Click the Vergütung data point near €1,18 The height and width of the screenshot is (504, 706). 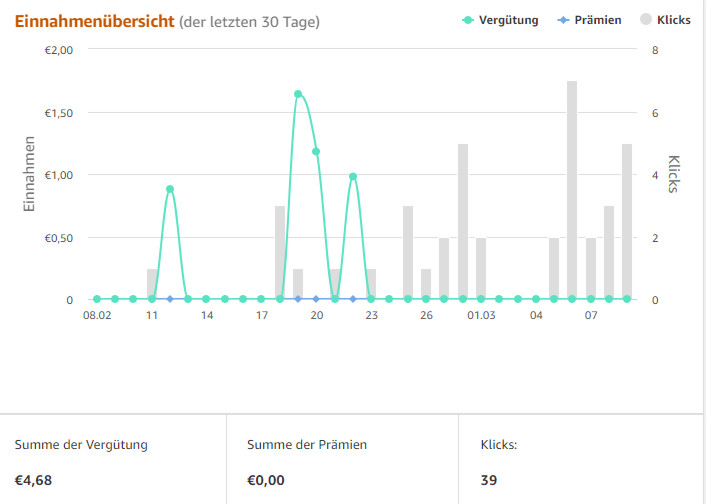tap(316, 152)
